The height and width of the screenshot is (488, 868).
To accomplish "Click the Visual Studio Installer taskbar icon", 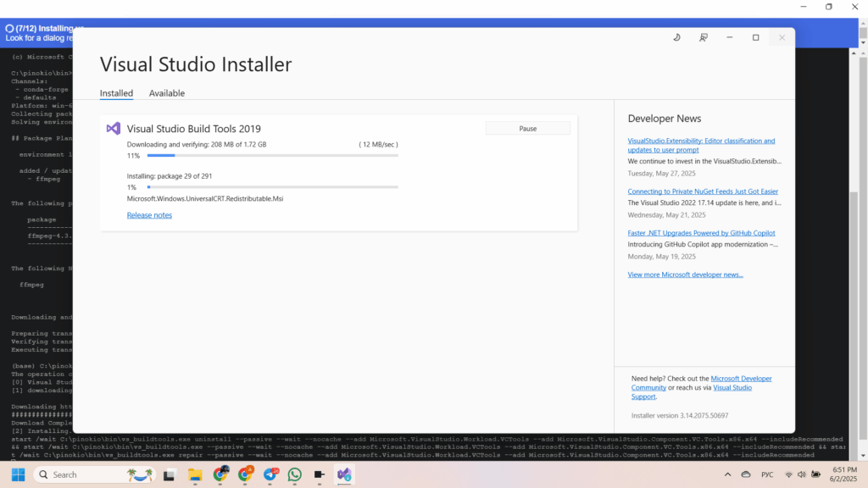I will pos(344,474).
